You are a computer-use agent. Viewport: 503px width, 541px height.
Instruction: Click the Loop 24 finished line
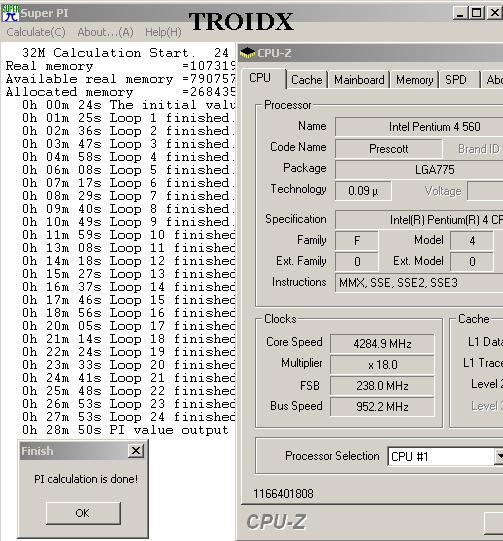128,417
